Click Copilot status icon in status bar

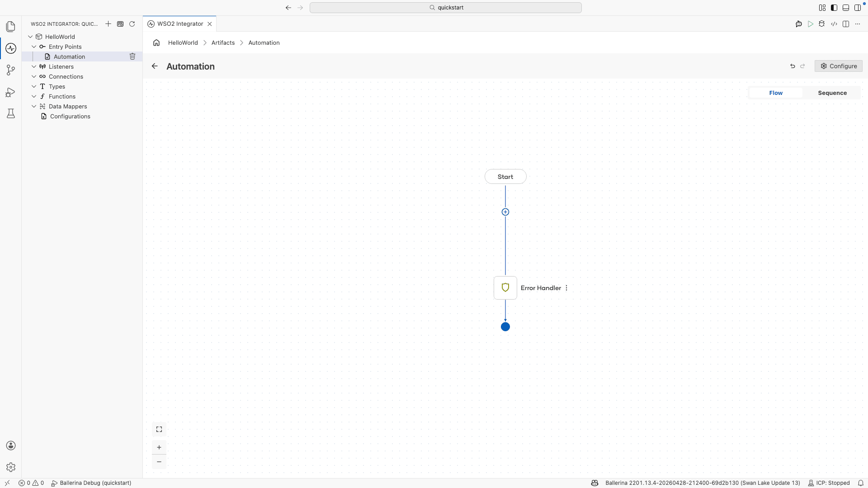(594, 483)
